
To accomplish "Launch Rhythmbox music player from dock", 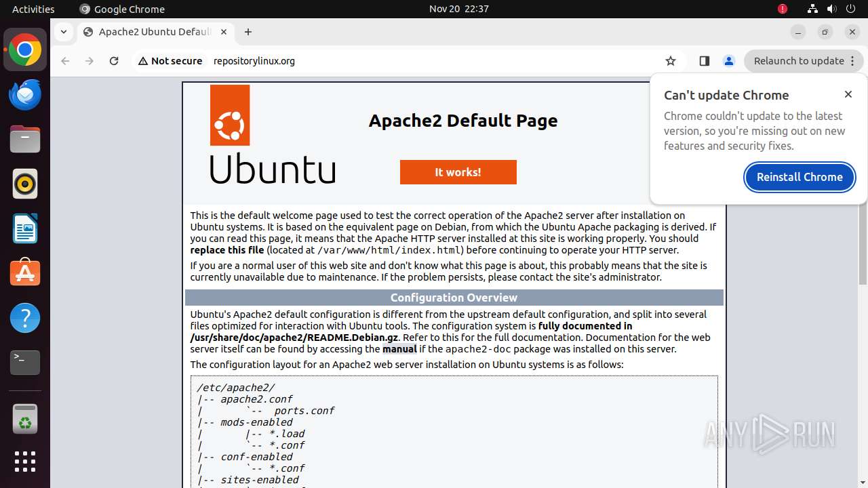I will tap(25, 184).
